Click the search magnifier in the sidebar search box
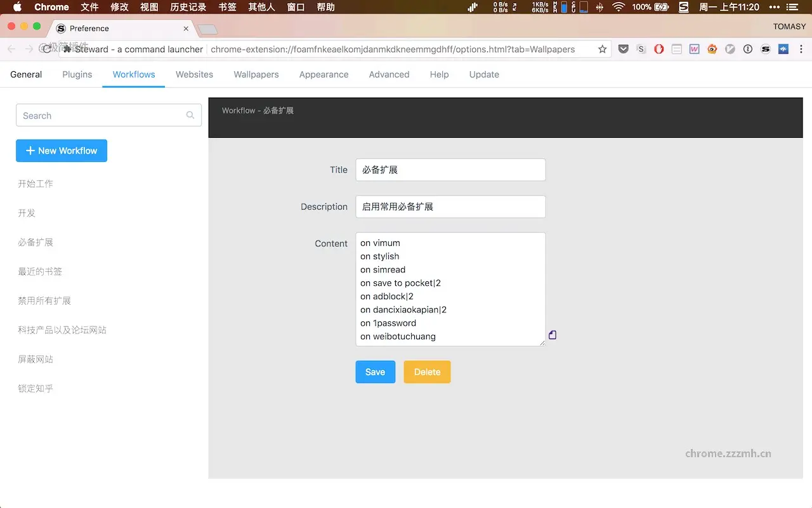812x508 pixels. [190, 116]
